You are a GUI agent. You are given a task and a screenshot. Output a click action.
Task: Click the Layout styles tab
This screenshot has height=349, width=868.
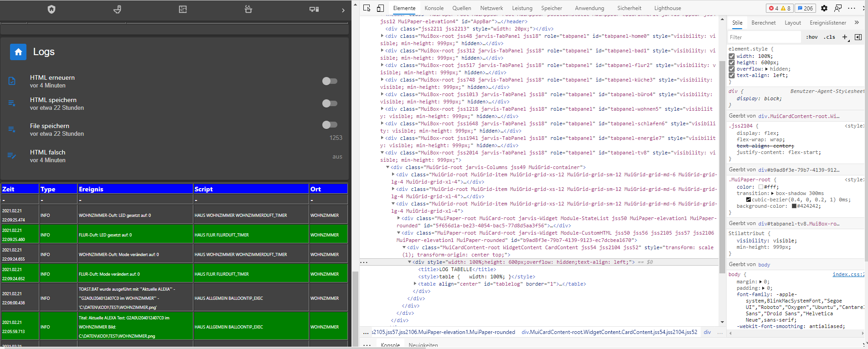pyautogui.click(x=793, y=23)
